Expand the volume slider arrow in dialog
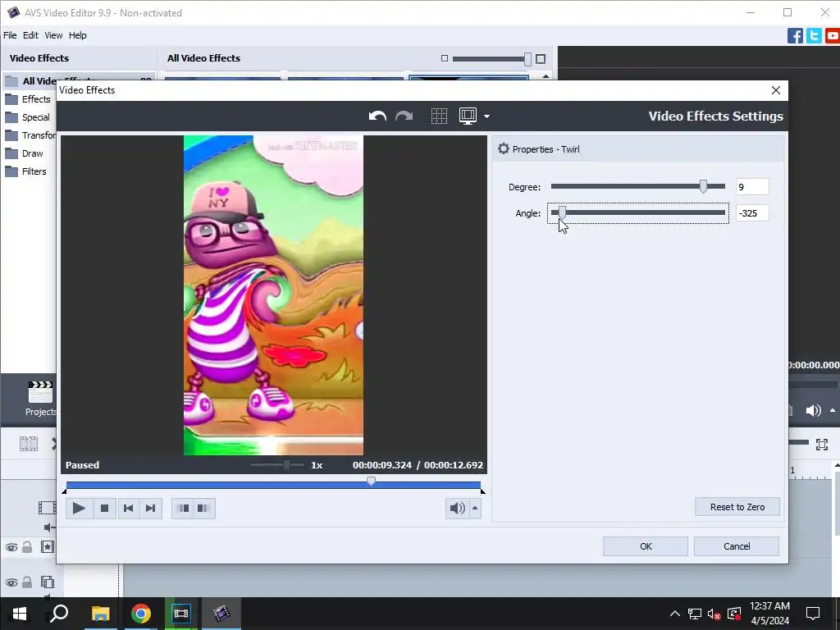This screenshot has width=840, height=630. (x=475, y=509)
